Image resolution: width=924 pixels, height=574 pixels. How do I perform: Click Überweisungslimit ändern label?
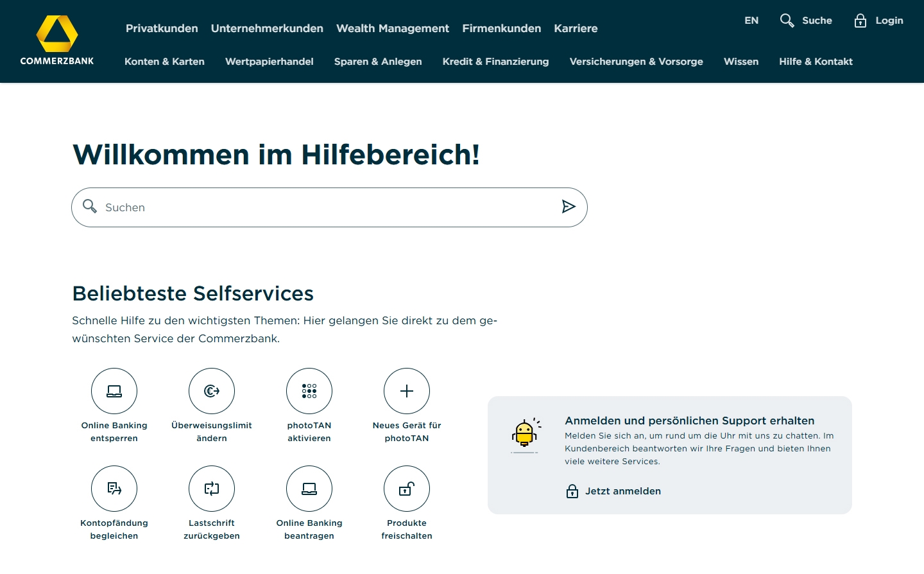tap(212, 432)
